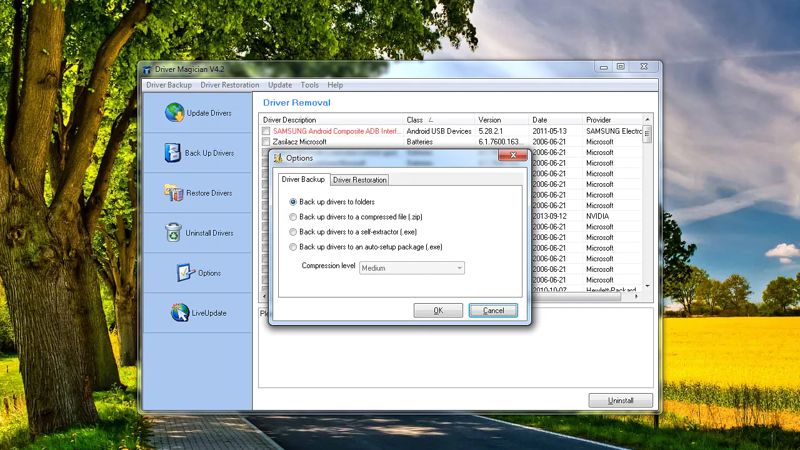Open the Help menu
The width and height of the screenshot is (800, 450).
pyautogui.click(x=335, y=85)
